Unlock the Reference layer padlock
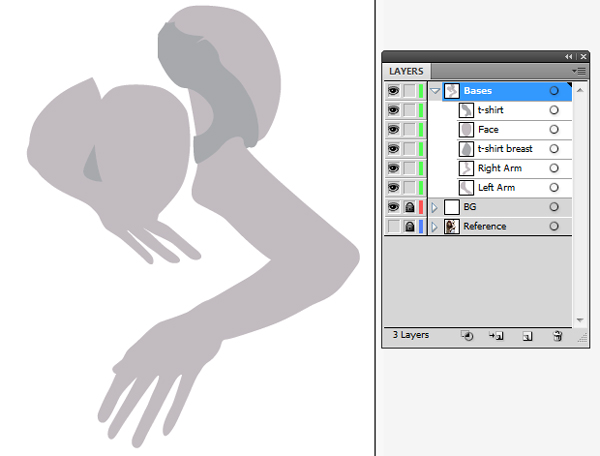Screen dimensions: 600x456 point(409,226)
